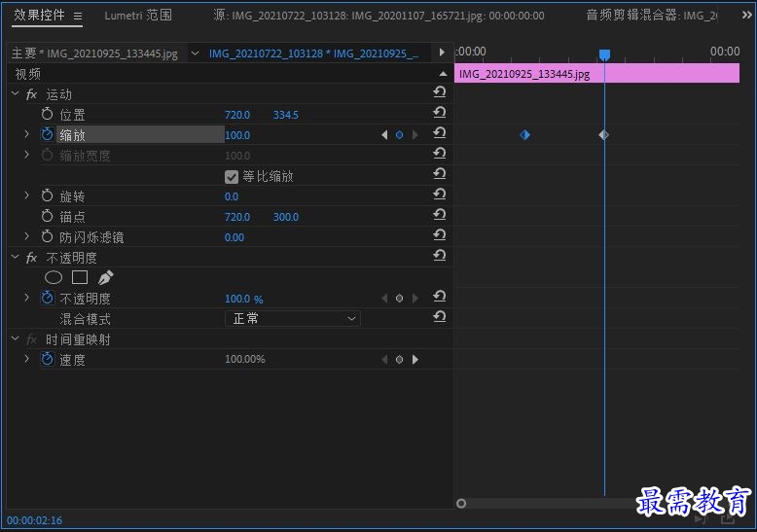Reset the 防闪烁滤镜 parameter
Image resolution: width=757 pixels, height=532 pixels.
pos(440,234)
